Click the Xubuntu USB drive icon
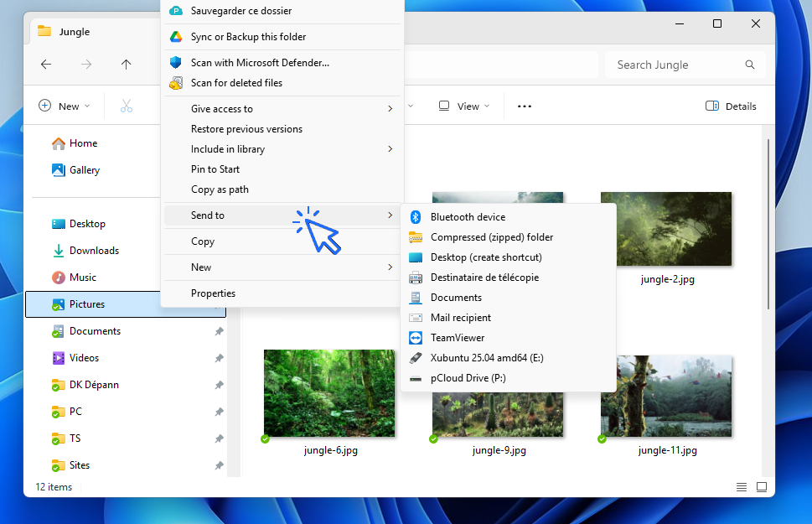The width and height of the screenshot is (812, 524). pos(416,358)
